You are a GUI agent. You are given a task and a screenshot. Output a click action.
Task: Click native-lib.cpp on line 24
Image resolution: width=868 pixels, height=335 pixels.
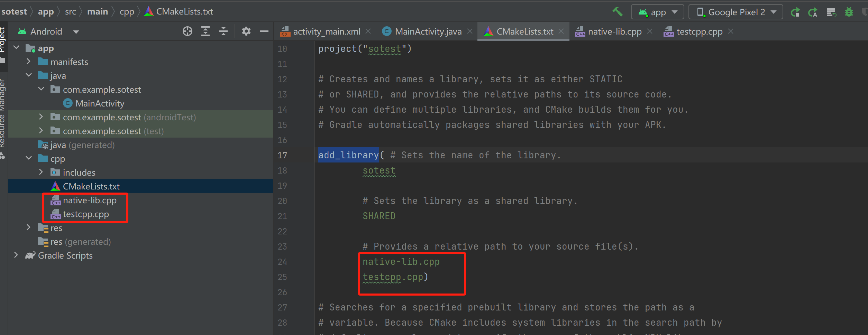coord(401,262)
